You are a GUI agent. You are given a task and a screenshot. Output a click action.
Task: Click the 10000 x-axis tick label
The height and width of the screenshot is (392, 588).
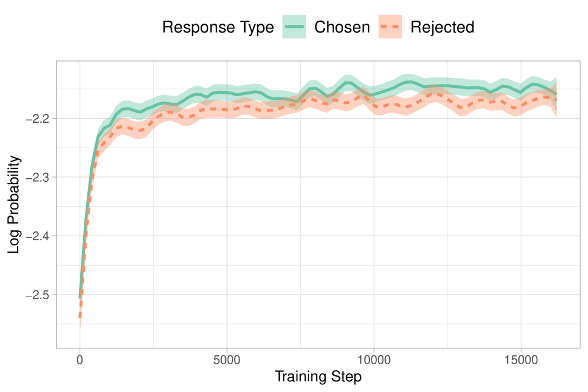point(374,361)
